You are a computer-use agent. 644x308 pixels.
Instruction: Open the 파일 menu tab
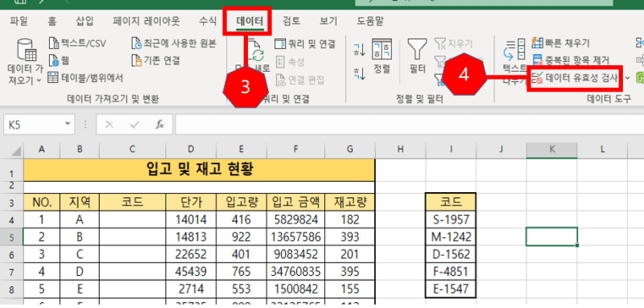coord(19,22)
